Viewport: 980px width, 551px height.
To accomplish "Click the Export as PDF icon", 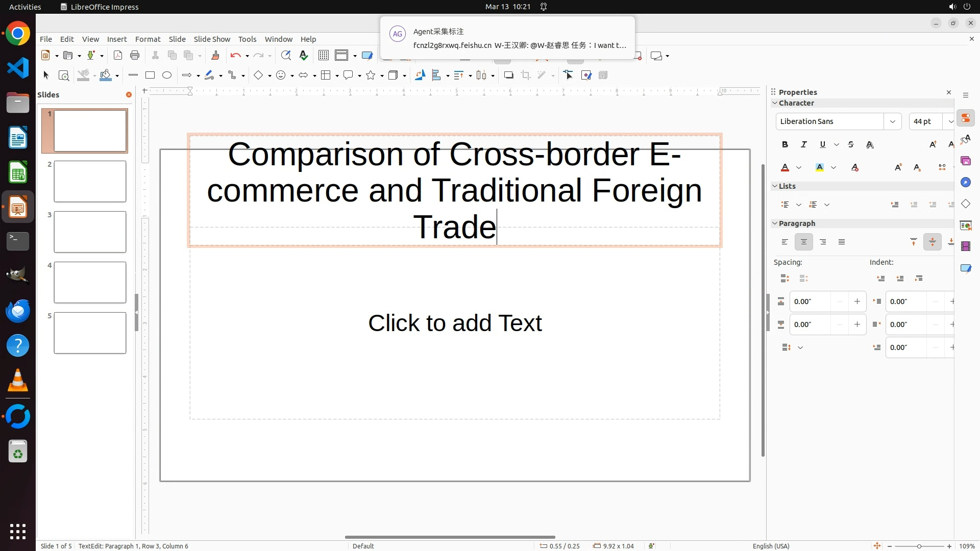I will point(118,56).
